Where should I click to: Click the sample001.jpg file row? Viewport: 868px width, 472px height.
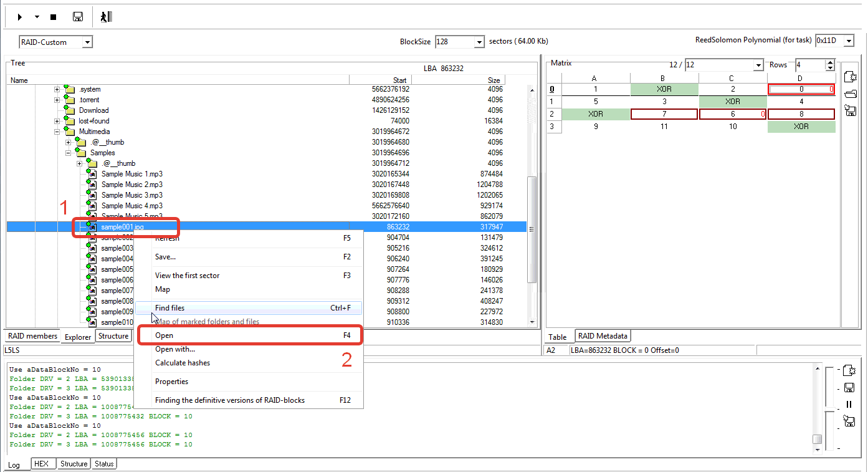[x=267, y=227]
